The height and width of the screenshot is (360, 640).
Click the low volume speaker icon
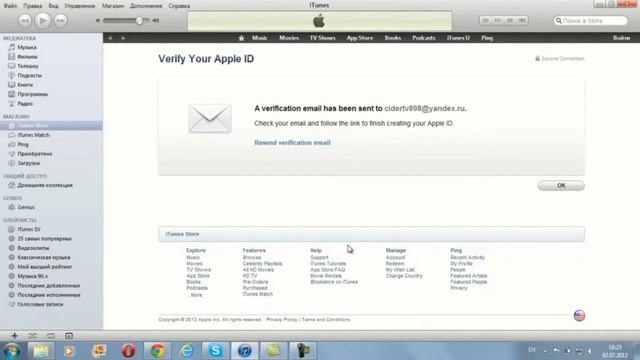click(x=98, y=20)
